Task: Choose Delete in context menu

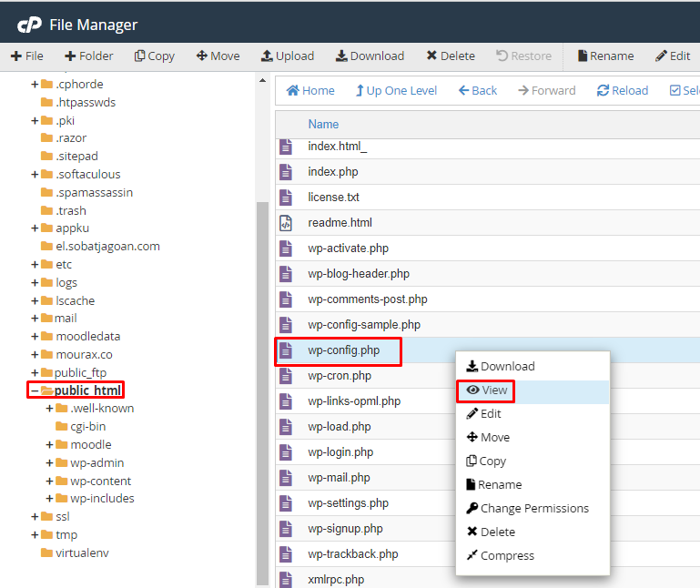Action: [x=533, y=532]
